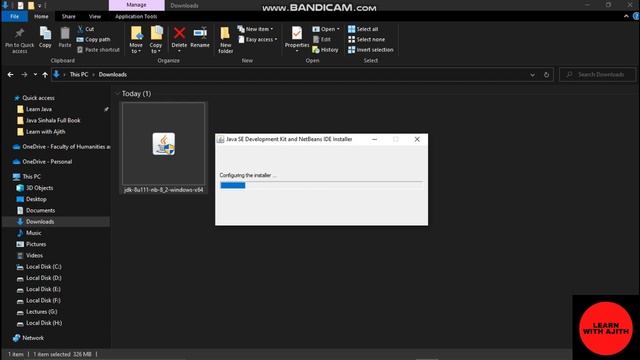Click History in the Open group

click(x=325, y=50)
